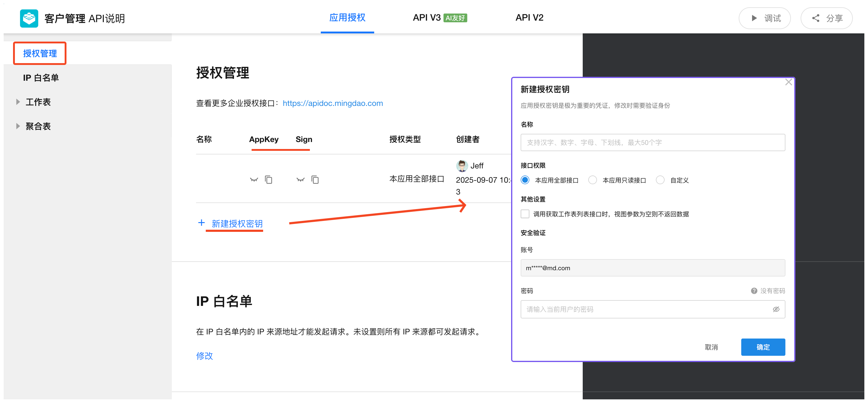Switch to the API V2 tab
The width and height of the screenshot is (868, 403).
coord(529,18)
